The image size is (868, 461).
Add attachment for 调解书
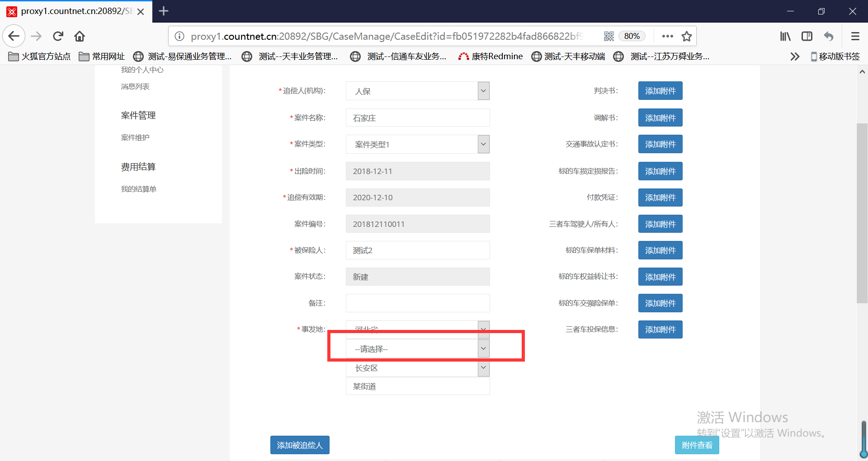click(660, 118)
